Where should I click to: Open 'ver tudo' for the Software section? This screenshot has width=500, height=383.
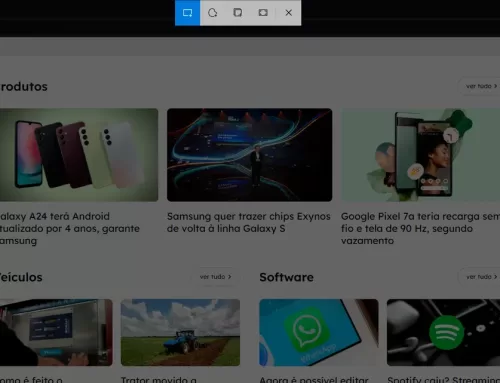pyautogui.click(x=481, y=277)
